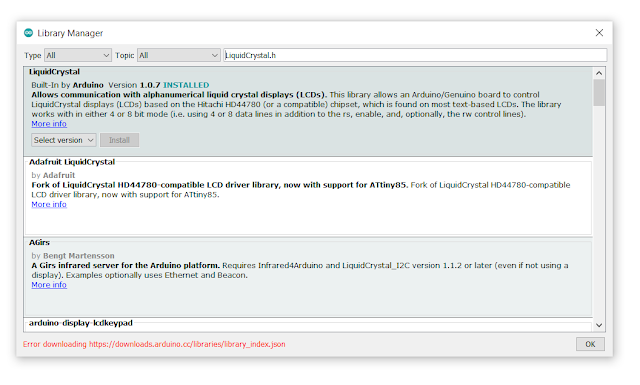Screen dimensions: 640x385
Task: Select the AGirs library entry
Action: tap(308, 277)
